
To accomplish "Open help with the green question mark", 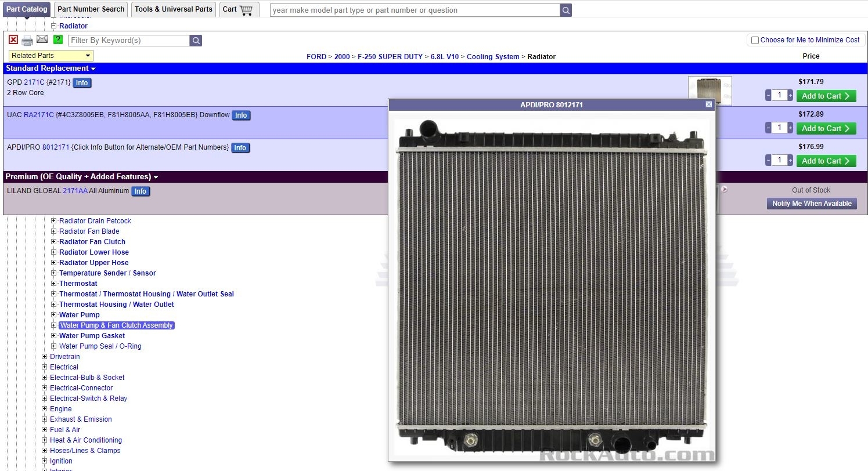I will point(58,39).
